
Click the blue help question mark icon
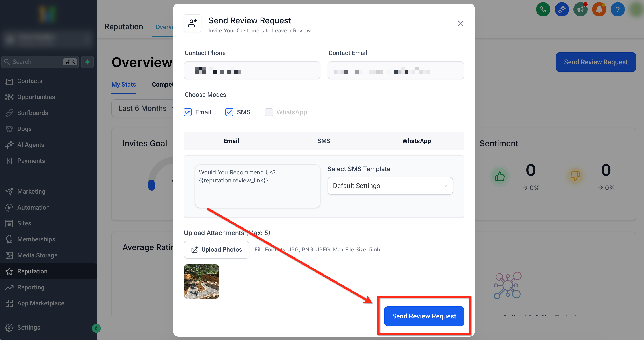pyautogui.click(x=618, y=10)
